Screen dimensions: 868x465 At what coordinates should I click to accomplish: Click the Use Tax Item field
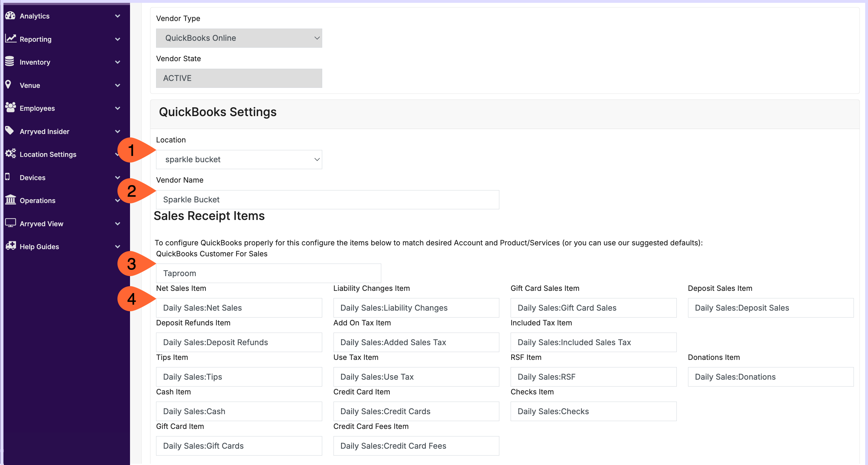416,377
